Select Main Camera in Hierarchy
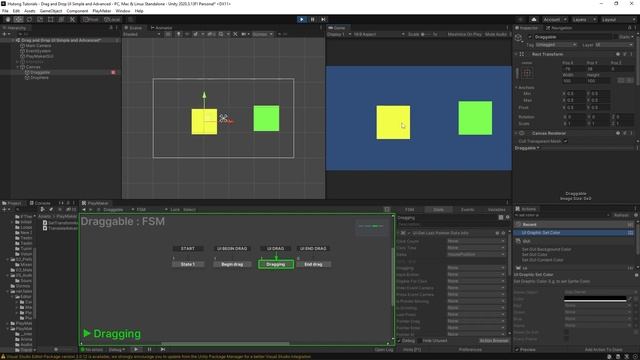This screenshot has height=360, width=640. pos(38,46)
